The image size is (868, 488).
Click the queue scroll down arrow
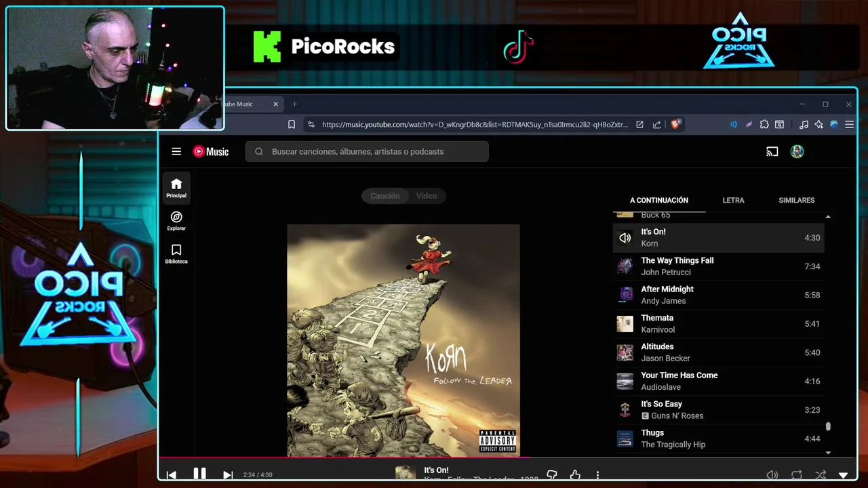click(x=828, y=452)
